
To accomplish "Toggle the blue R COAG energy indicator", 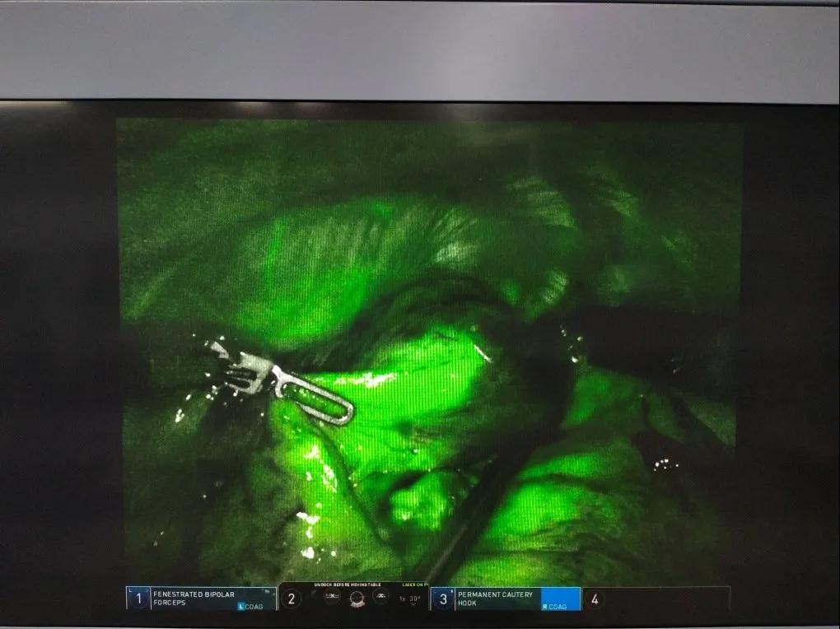I will click(555, 607).
